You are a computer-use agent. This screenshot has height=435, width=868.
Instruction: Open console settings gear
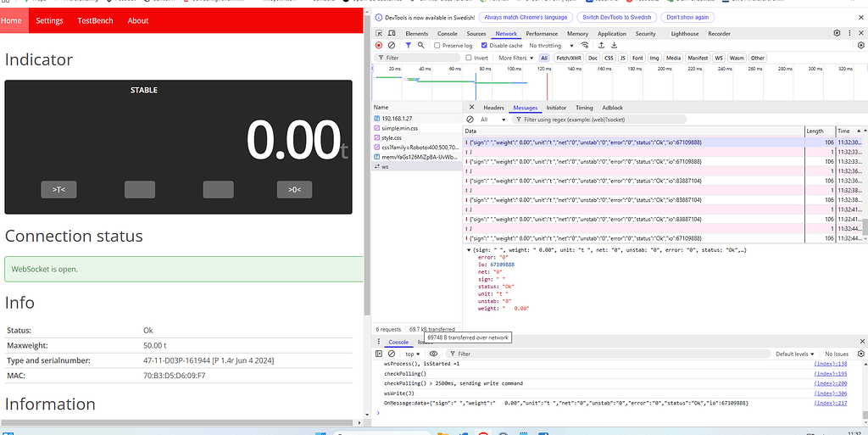point(860,354)
